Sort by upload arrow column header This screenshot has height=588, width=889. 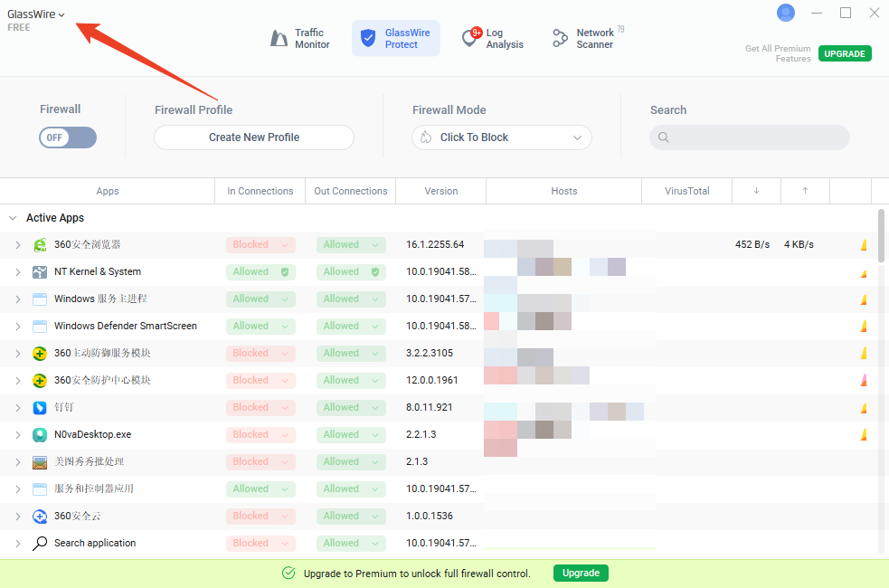[805, 191]
